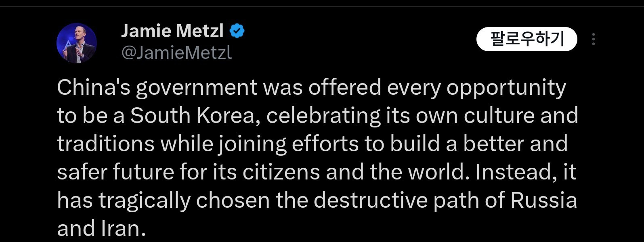The height and width of the screenshot is (242, 644).
Task: Click the word "Russia" in the tweet
Action: [x=543, y=200]
